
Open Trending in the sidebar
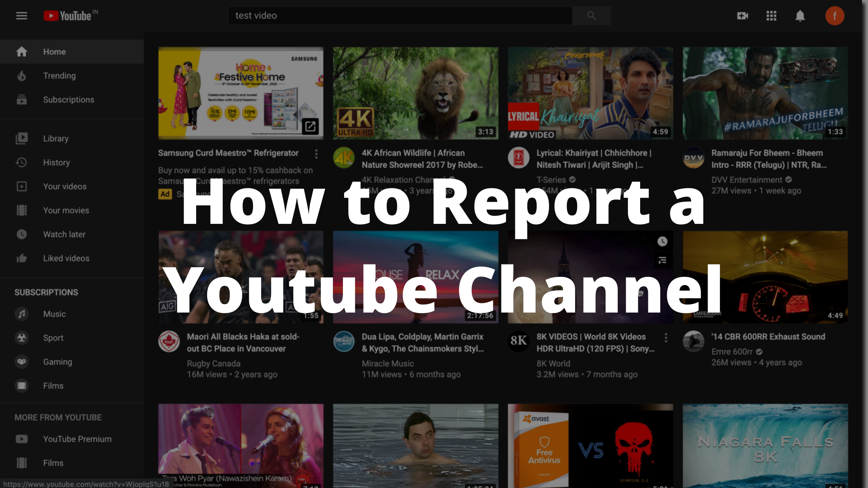click(72, 76)
